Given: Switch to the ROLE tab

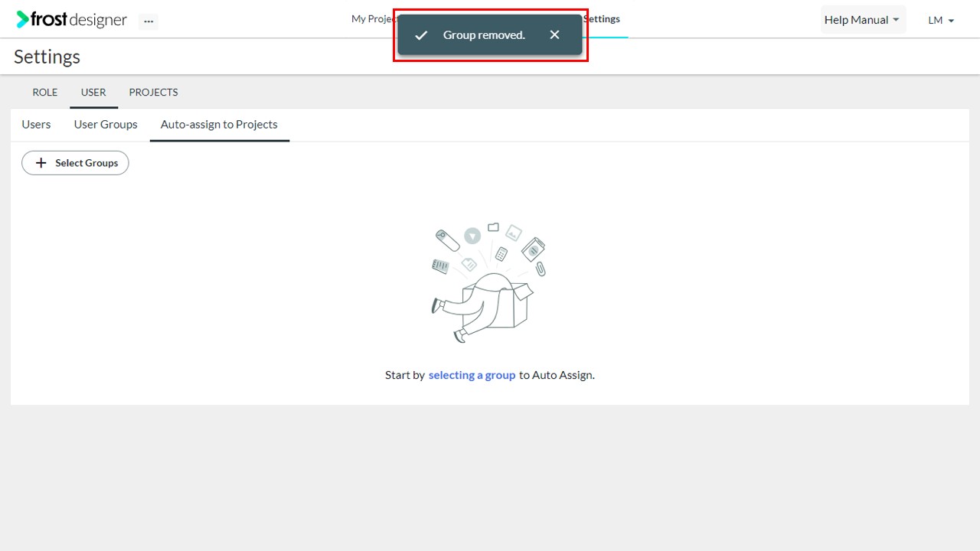Looking at the screenshot, I should (45, 93).
